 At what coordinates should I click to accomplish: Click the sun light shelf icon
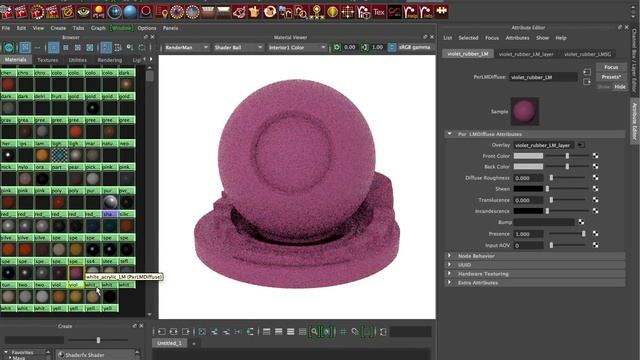[x=99, y=12]
